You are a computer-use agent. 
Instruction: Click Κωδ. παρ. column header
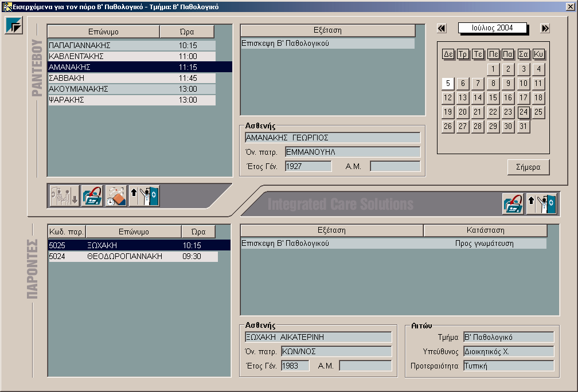pyautogui.click(x=67, y=232)
